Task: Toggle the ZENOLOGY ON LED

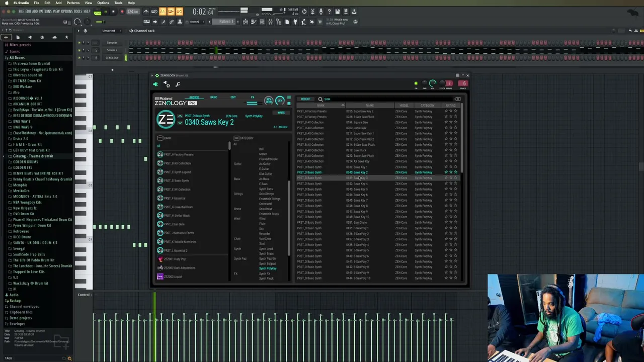Action: (x=416, y=83)
